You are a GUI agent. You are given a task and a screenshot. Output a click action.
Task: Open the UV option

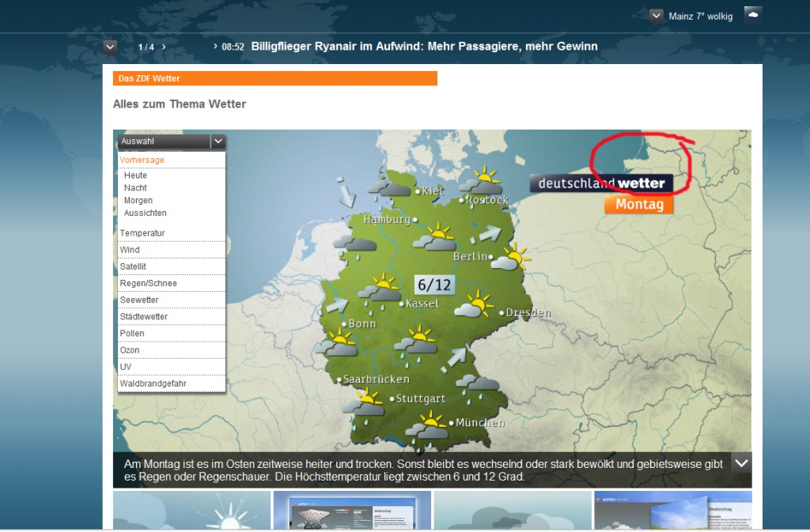172,366
